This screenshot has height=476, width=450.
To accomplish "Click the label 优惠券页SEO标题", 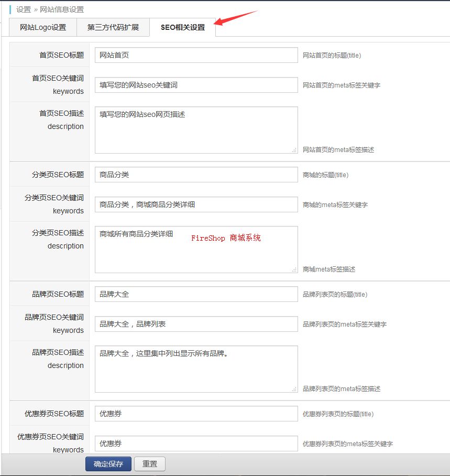I will coord(54,414).
